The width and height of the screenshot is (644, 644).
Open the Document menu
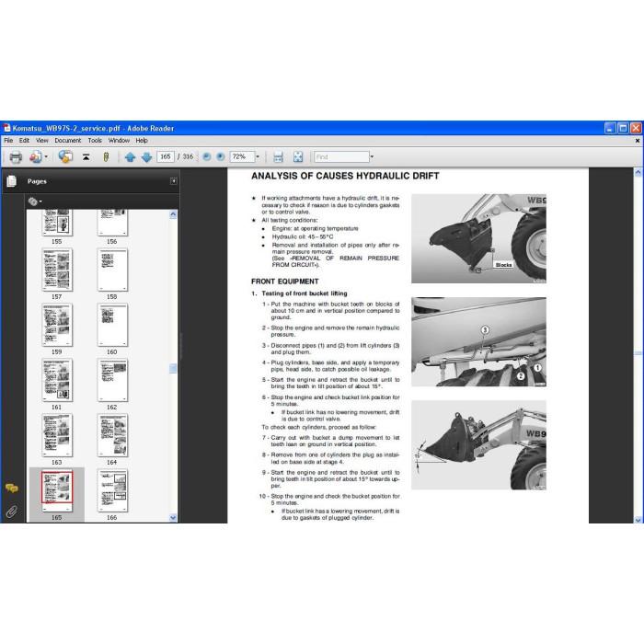pyautogui.click(x=68, y=141)
